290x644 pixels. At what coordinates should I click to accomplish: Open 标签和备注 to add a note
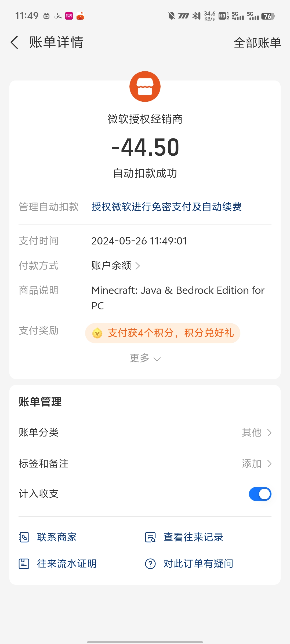pos(145,463)
